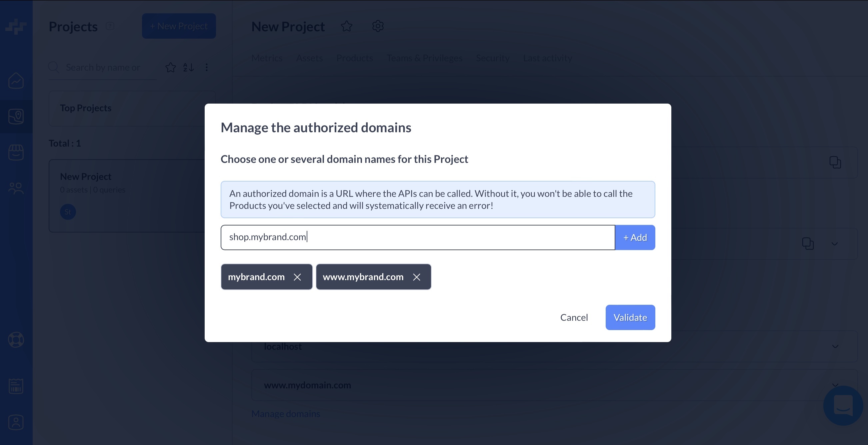Image resolution: width=868 pixels, height=445 pixels.
Task: Star the New Project as favorite
Action: click(346, 26)
